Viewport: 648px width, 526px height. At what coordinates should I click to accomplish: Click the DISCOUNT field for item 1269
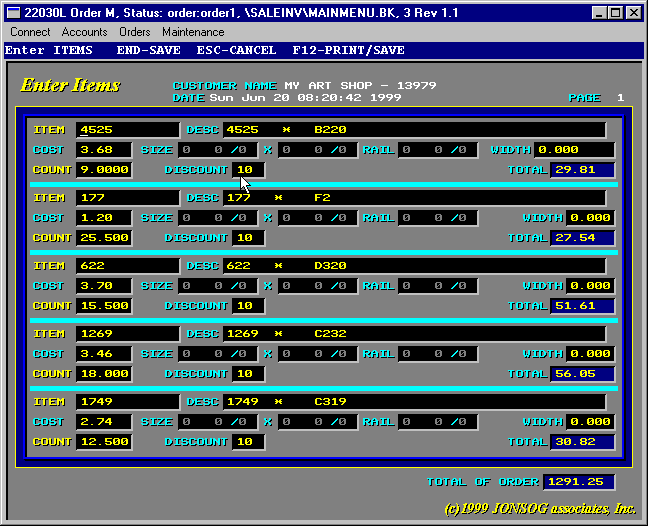click(248, 374)
